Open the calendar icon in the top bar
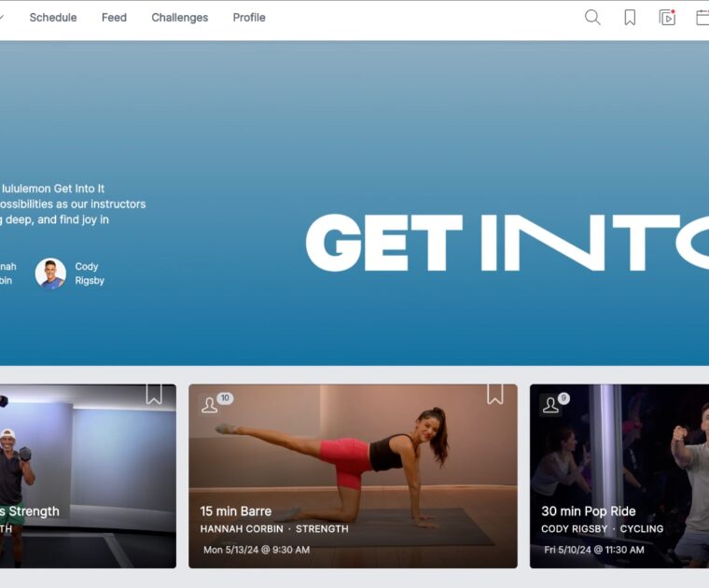Screen dimensions: 709x588 pyautogui.click(x=702, y=18)
